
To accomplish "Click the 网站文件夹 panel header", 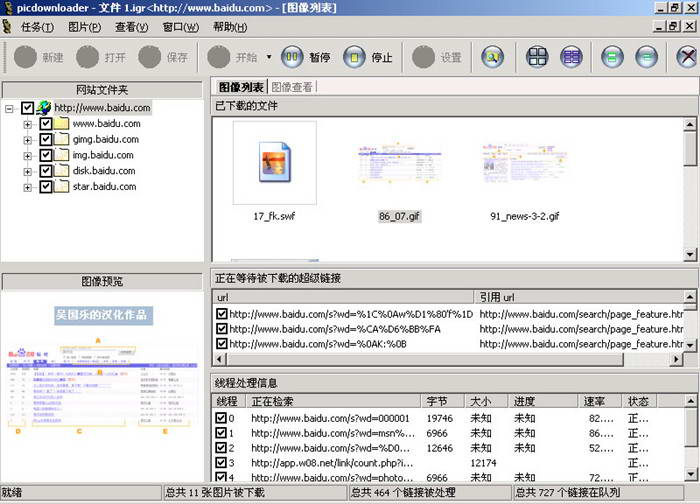I will [x=102, y=90].
